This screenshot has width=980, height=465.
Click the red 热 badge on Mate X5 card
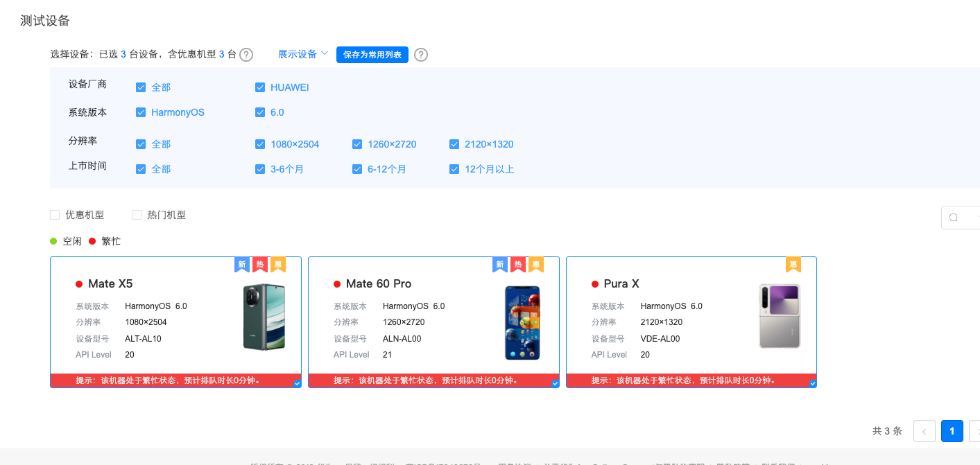tap(260, 264)
